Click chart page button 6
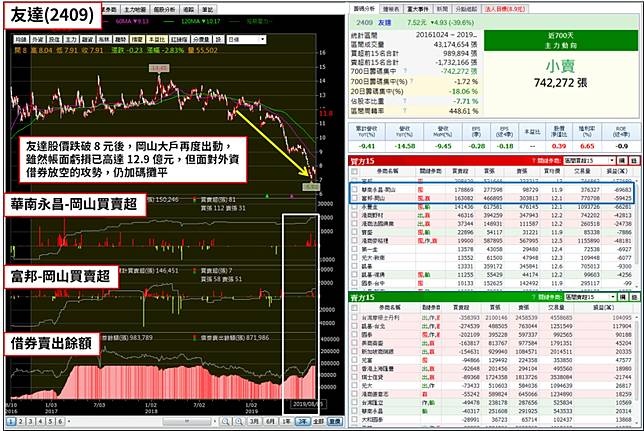Image resolution: width=644 pixels, height=431 pixels. [60, 421]
